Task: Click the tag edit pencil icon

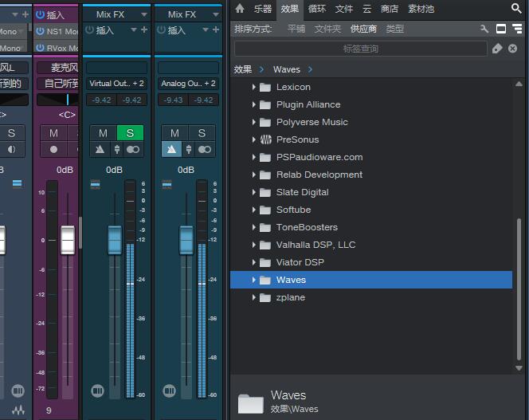Action: coord(496,49)
